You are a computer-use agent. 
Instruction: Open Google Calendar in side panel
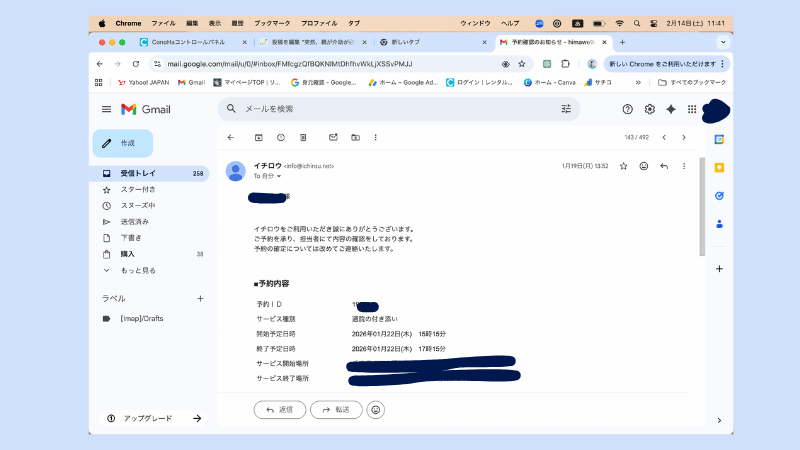click(x=719, y=139)
